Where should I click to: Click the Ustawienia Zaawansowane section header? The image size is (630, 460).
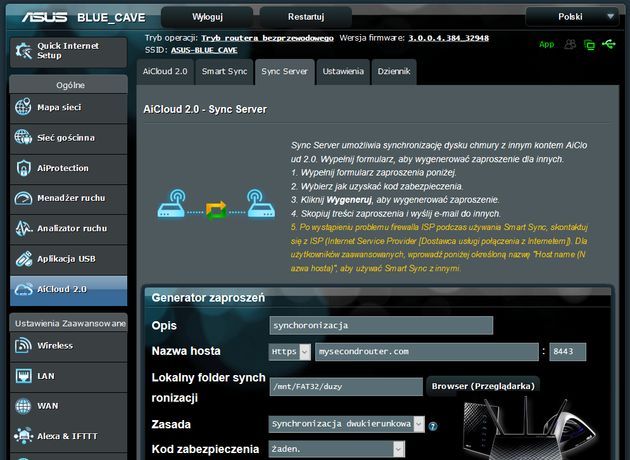click(70, 323)
